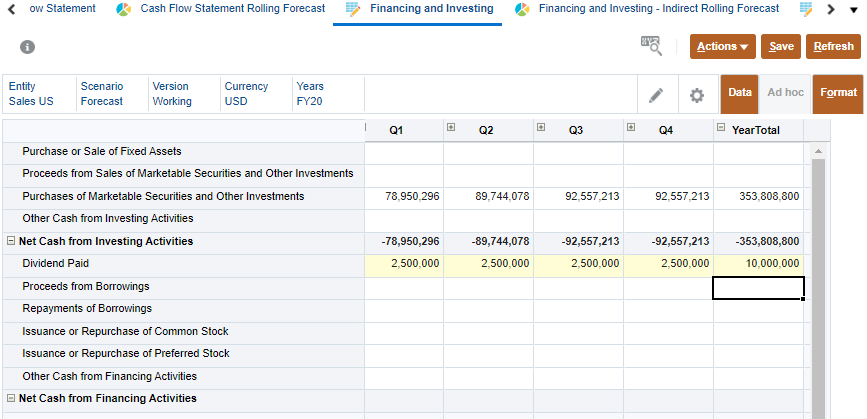Viewport: 867px width, 419px height.
Task: Open Cash Flow Statement Rolling Forecast tab
Action: coord(233,9)
